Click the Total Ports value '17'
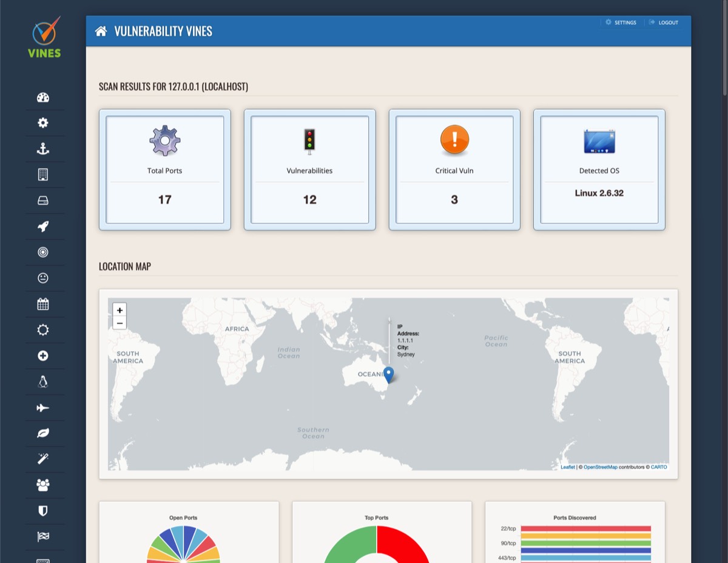Screen dimensions: 728x563 click(164, 200)
